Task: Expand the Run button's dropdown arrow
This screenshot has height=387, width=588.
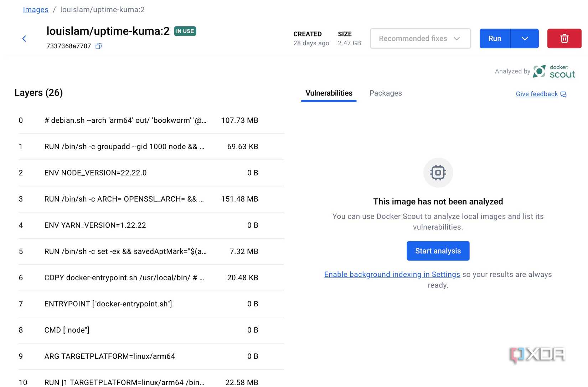Action: 524,38
